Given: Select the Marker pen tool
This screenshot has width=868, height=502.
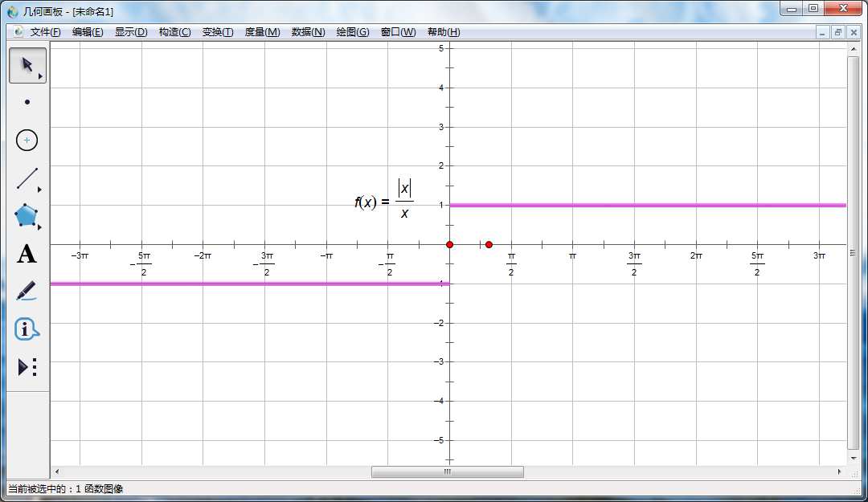Looking at the screenshot, I should pos(27,291).
